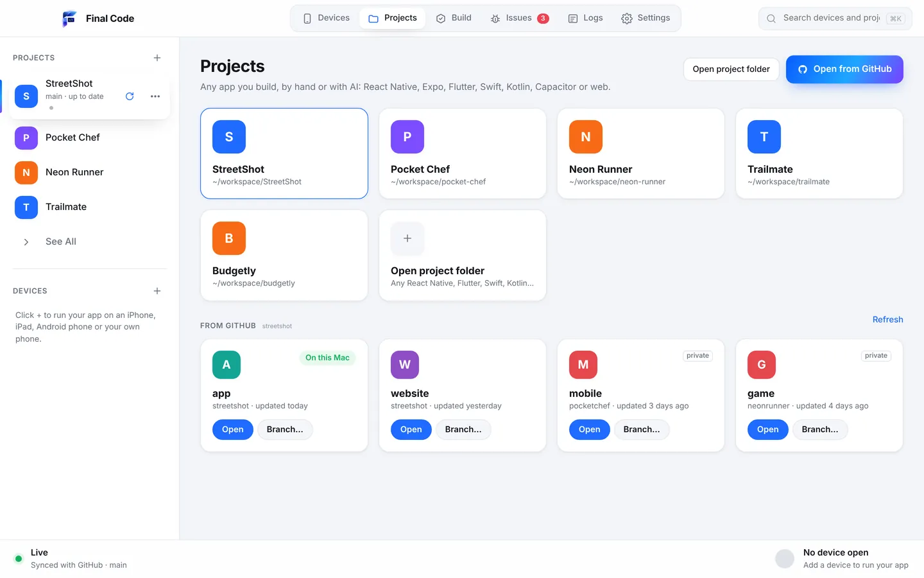
Task: Click the red M icon on mobile repo
Action: (x=583, y=365)
